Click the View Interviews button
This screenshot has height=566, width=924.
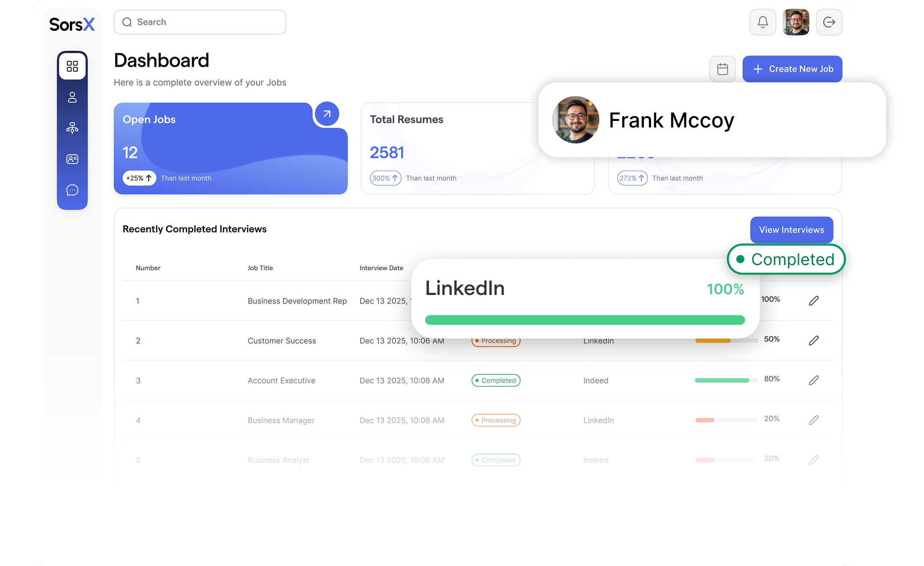pos(791,230)
